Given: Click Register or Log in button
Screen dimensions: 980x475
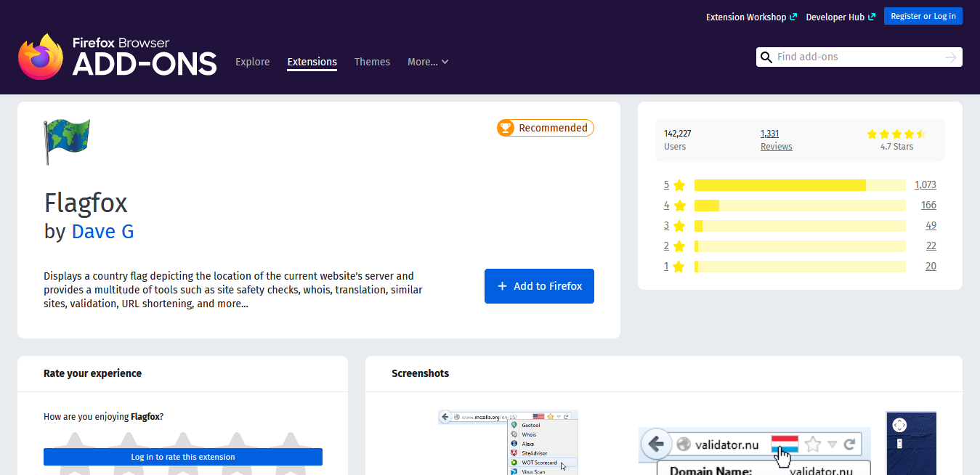Looking at the screenshot, I should coord(923,16).
